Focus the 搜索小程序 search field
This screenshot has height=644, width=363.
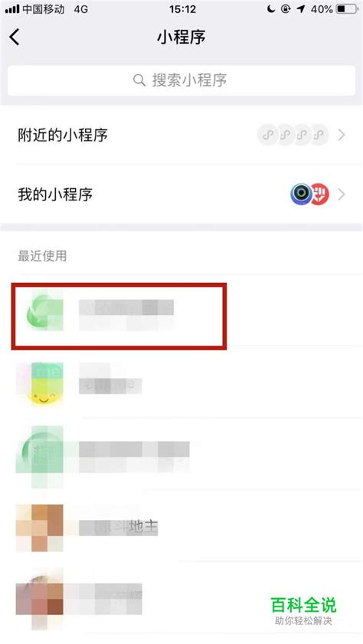coord(181,80)
